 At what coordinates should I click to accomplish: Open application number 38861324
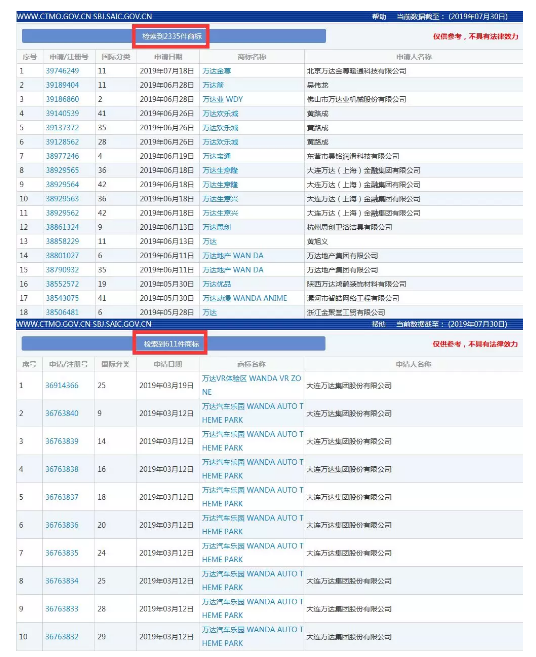click(62, 227)
